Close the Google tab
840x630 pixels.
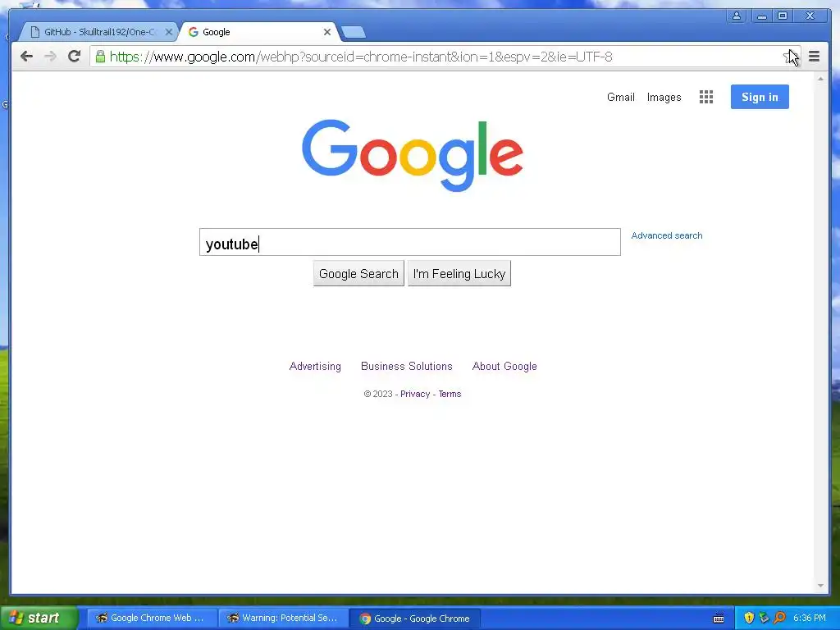click(326, 32)
